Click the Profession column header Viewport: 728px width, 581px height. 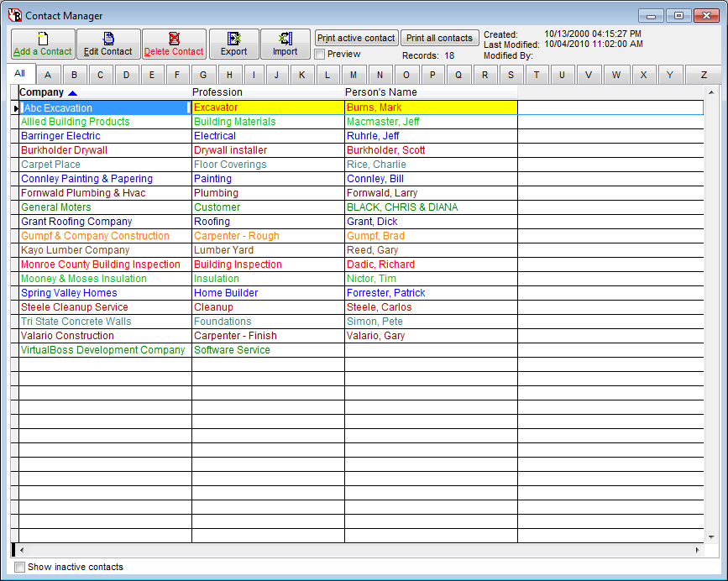pyautogui.click(x=217, y=92)
